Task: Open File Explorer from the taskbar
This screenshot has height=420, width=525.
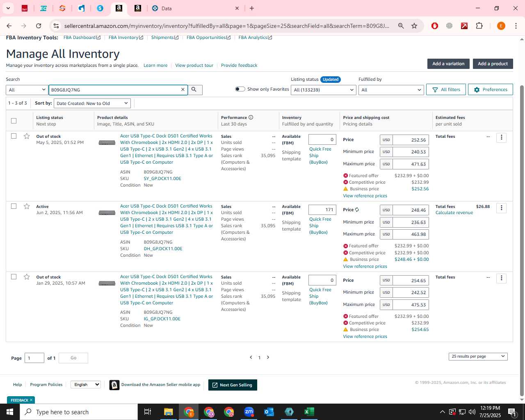Action: [169, 412]
